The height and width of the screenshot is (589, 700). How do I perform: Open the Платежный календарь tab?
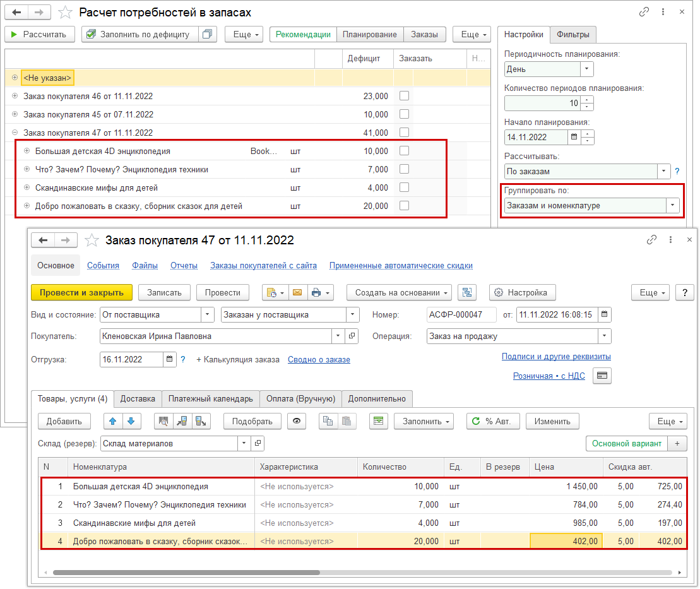[x=211, y=398]
